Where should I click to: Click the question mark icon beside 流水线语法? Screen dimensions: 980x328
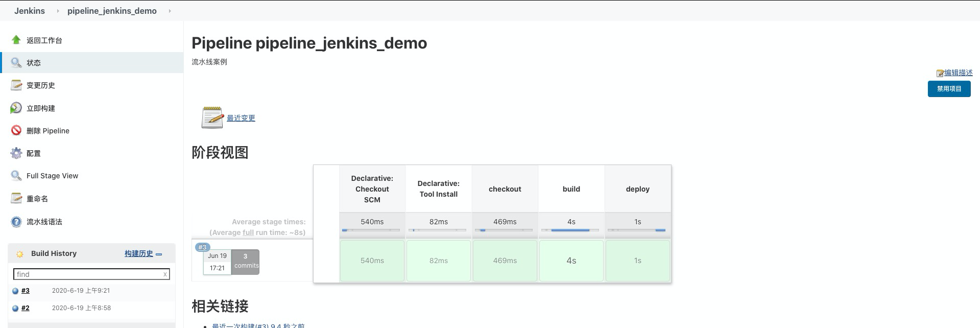point(16,222)
